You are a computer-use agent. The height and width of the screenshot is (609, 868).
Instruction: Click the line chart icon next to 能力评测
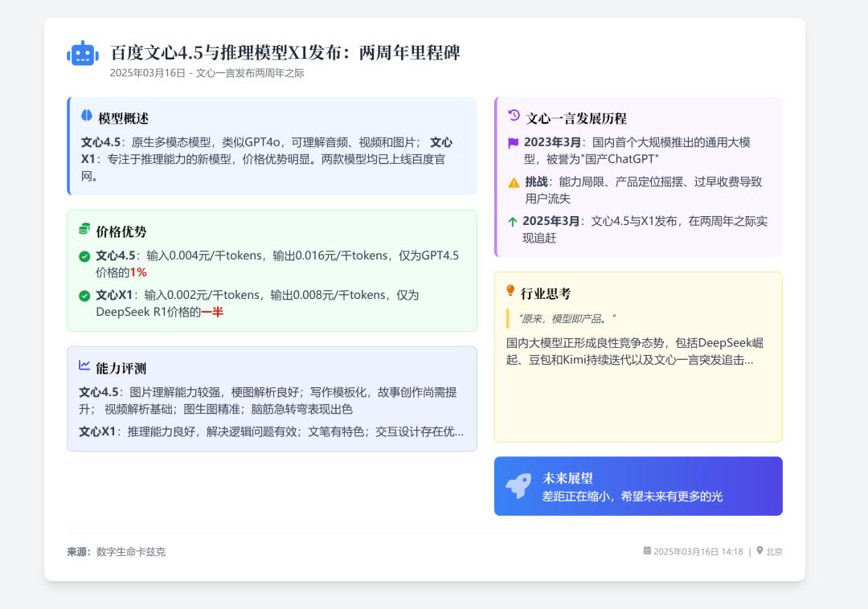click(x=84, y=366)
